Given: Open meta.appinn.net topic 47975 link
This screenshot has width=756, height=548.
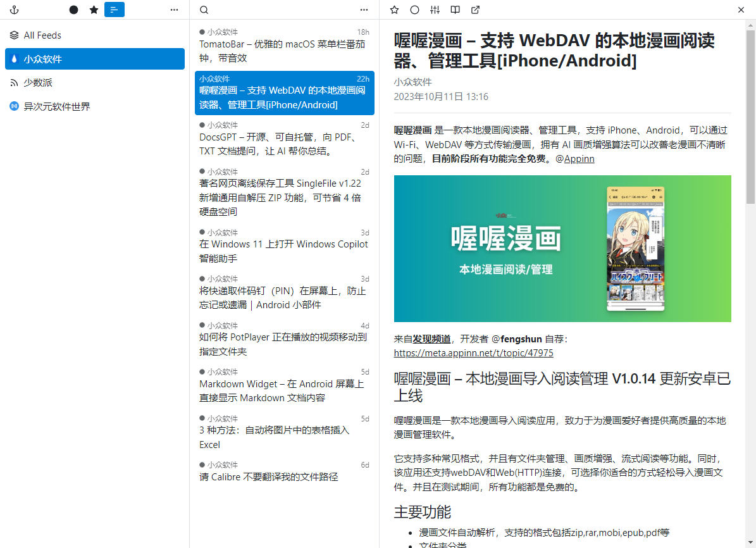Looking at the screenshot, I should [x=473, y=353].
